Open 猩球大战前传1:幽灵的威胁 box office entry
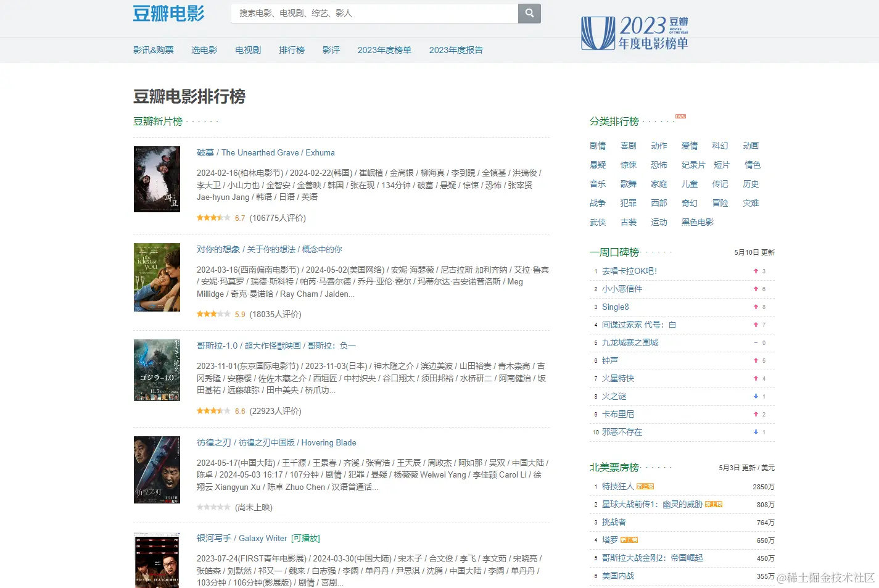This screenshot has height=588, width=879. [652, 504]
